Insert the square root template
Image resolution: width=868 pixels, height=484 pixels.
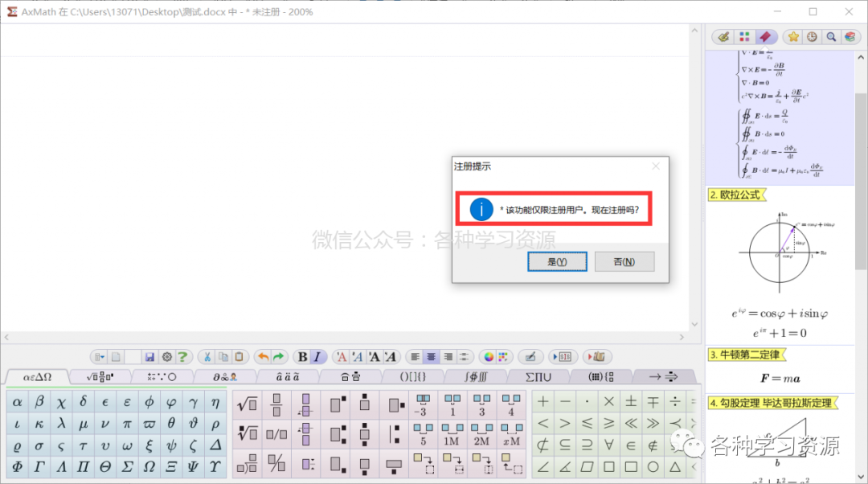point(247,405)
